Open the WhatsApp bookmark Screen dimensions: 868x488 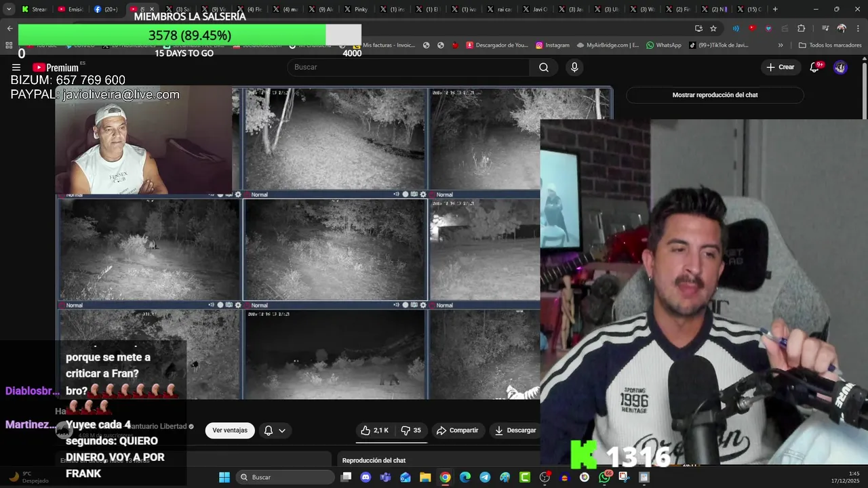pos(663,45)
